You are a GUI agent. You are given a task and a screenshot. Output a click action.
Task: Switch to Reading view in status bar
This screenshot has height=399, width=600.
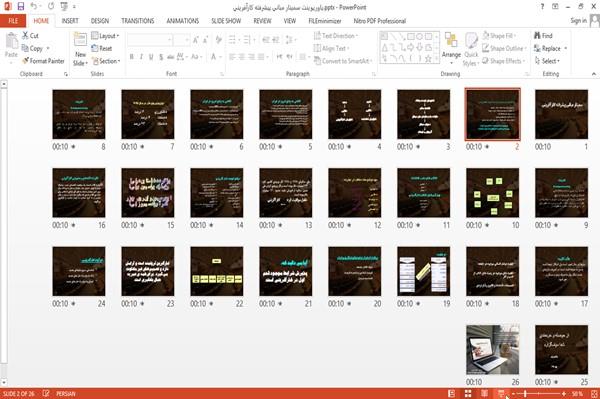click(484, 393)
